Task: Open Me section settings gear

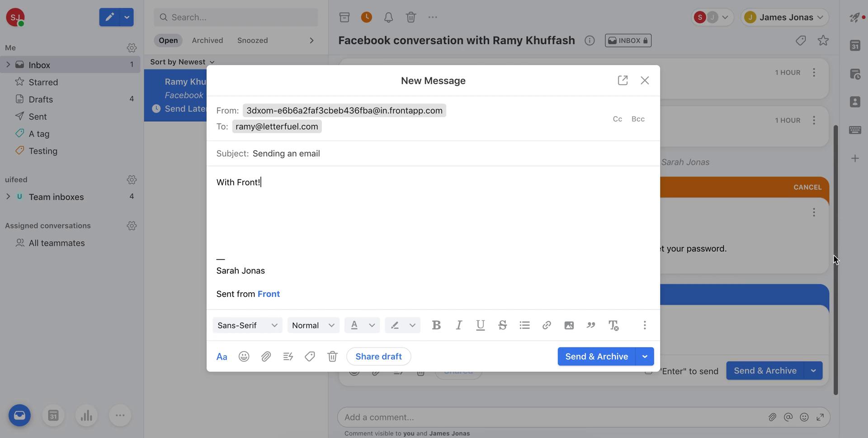Action: (x=132, y=48)
